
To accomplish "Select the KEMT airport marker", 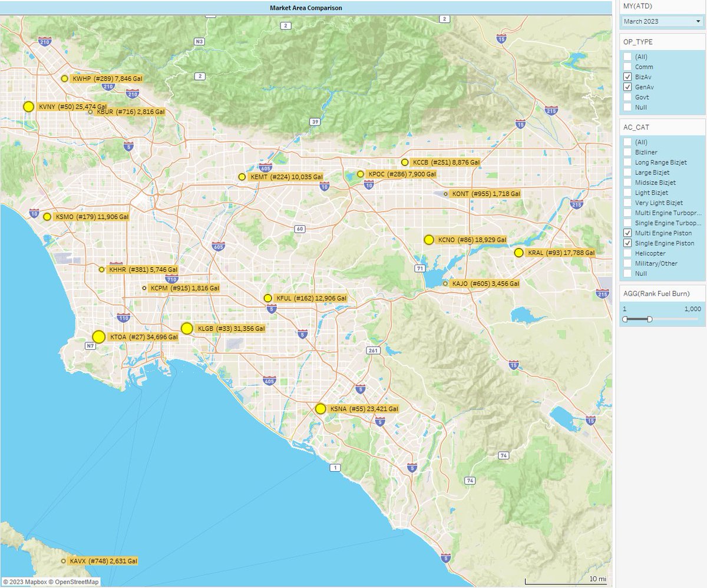I will point(242,176).
